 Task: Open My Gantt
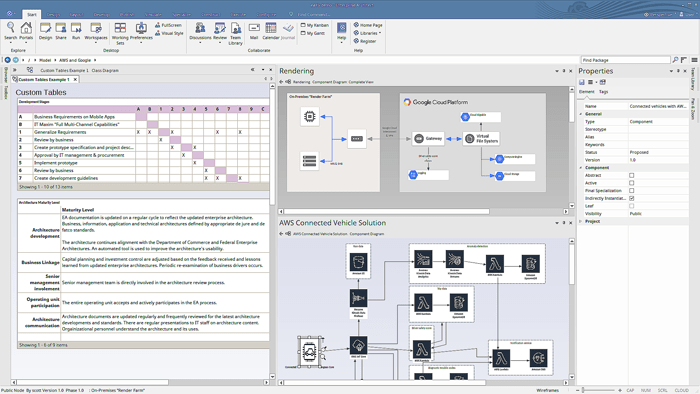[313, 33]
